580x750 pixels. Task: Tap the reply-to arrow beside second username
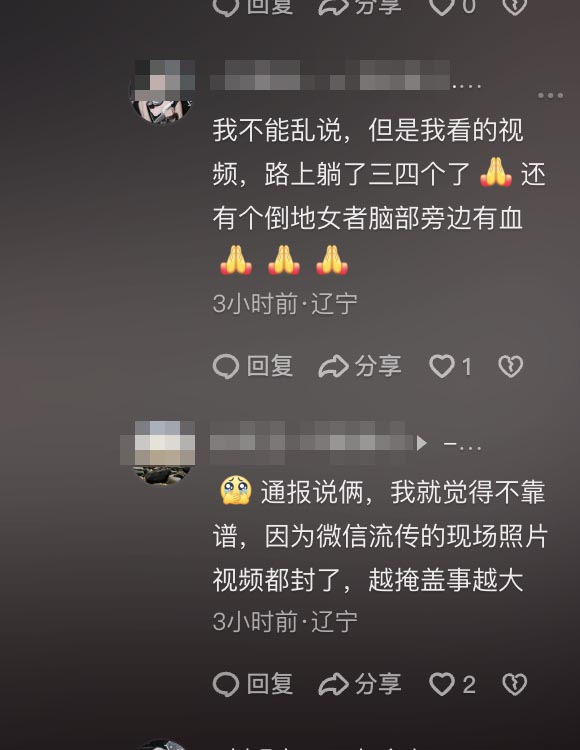click(421, 443)
